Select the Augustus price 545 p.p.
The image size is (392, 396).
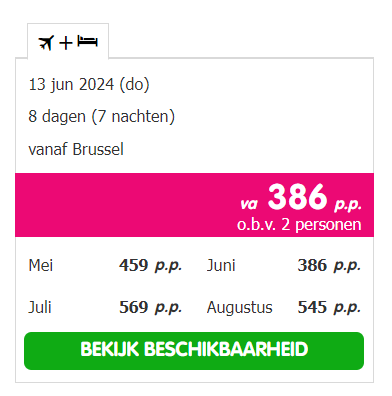(329, 307)
